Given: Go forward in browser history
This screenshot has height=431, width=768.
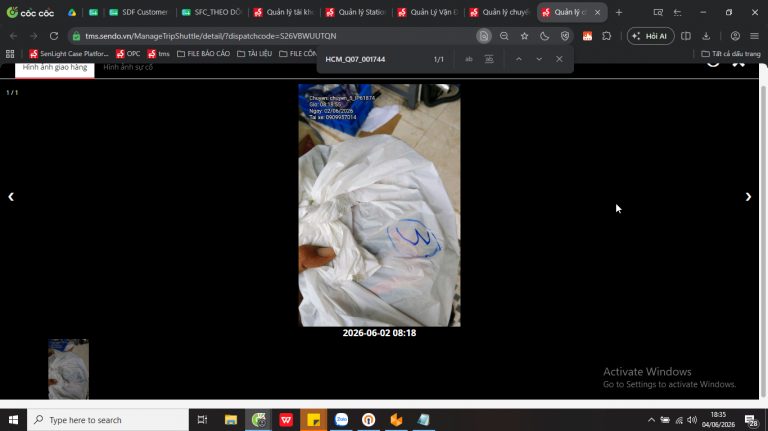Looking at the screenshot, I should pos(33,36).
